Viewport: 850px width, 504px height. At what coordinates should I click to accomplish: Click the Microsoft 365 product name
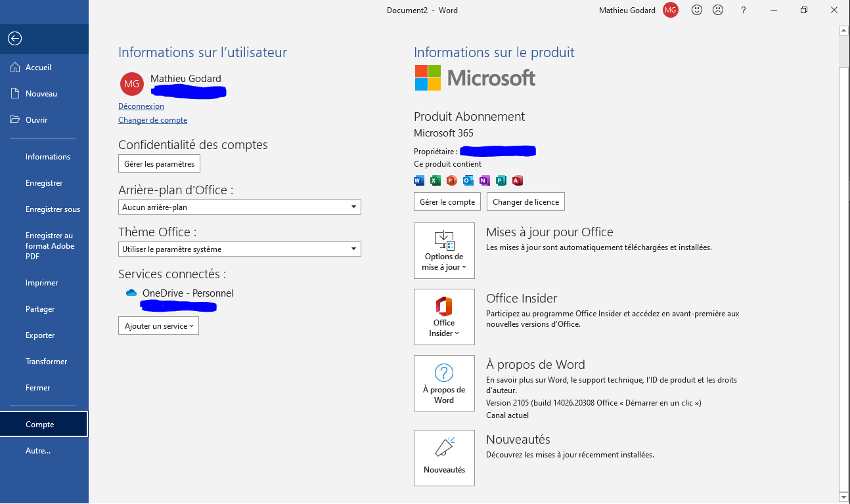(443, 133)
